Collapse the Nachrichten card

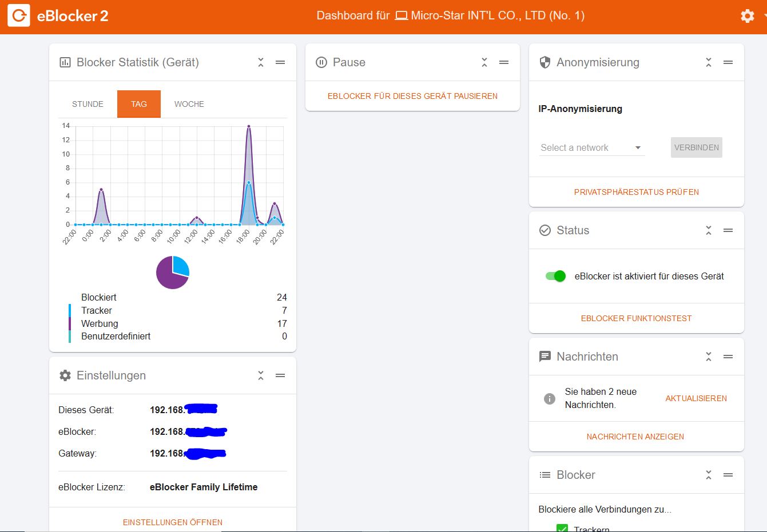coord(709,357)
